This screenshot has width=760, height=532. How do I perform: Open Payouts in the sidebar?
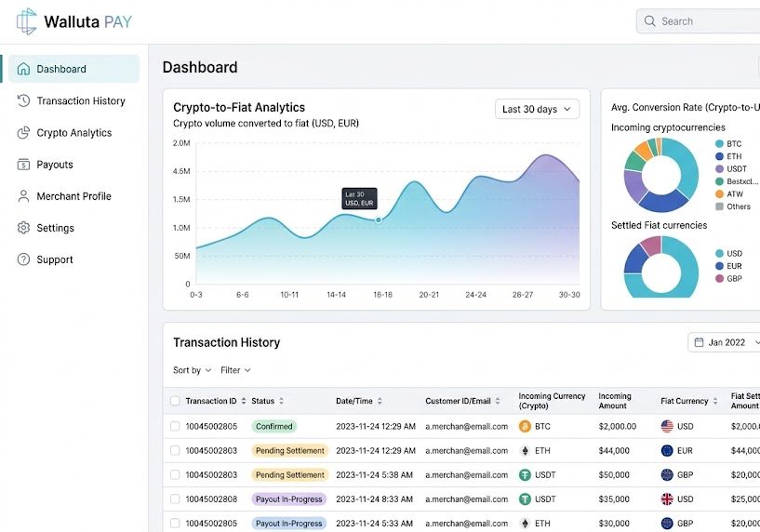coord(74,165)
